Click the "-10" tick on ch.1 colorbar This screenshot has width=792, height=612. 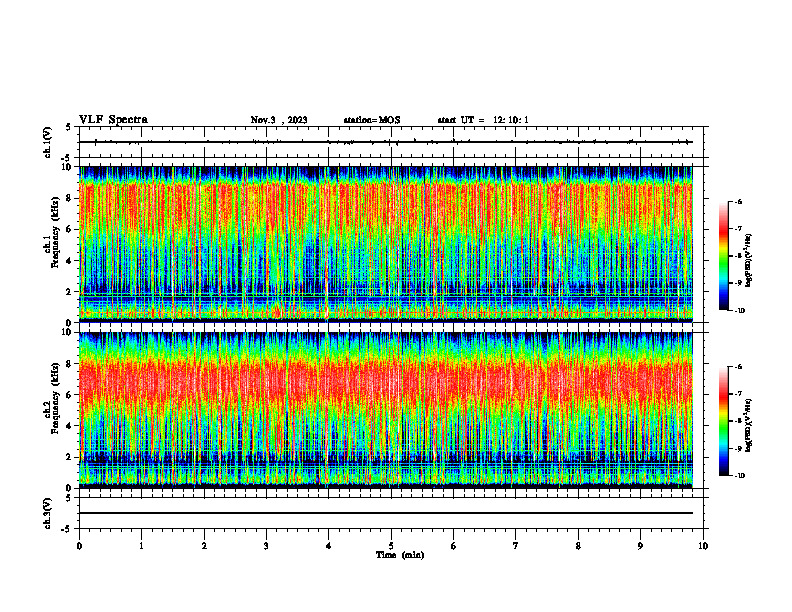739,311
